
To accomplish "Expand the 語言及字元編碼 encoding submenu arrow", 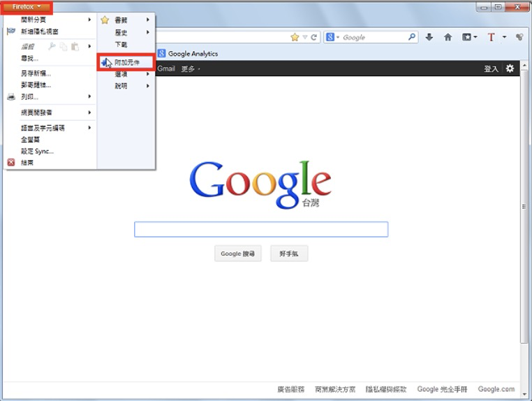I will pos(89,128).
